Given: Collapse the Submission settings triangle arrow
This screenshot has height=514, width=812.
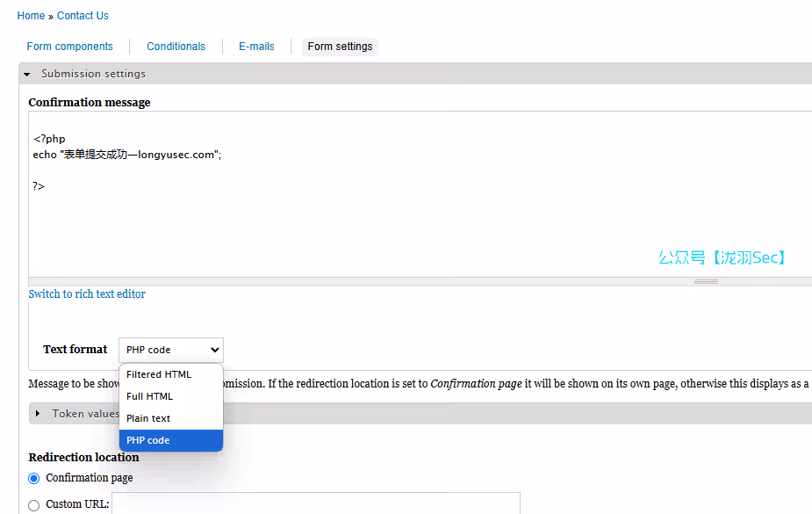Looking at the screenshot, I should [27, 75].
